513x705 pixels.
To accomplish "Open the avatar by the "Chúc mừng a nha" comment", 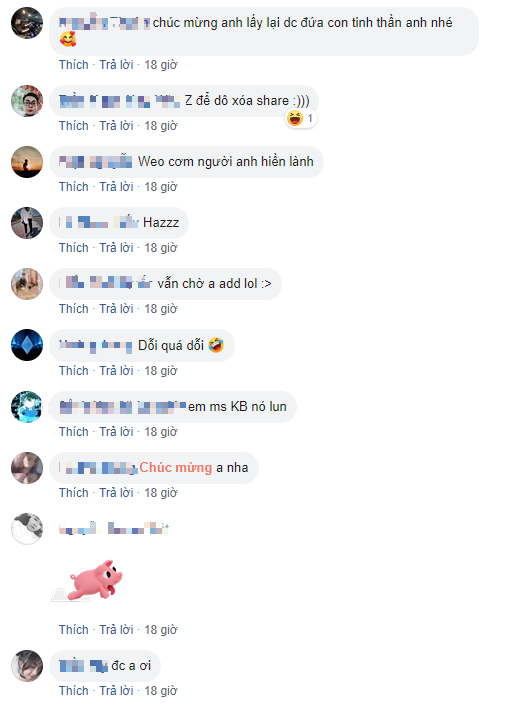I will pyautogui.click(x=27, y=468).
